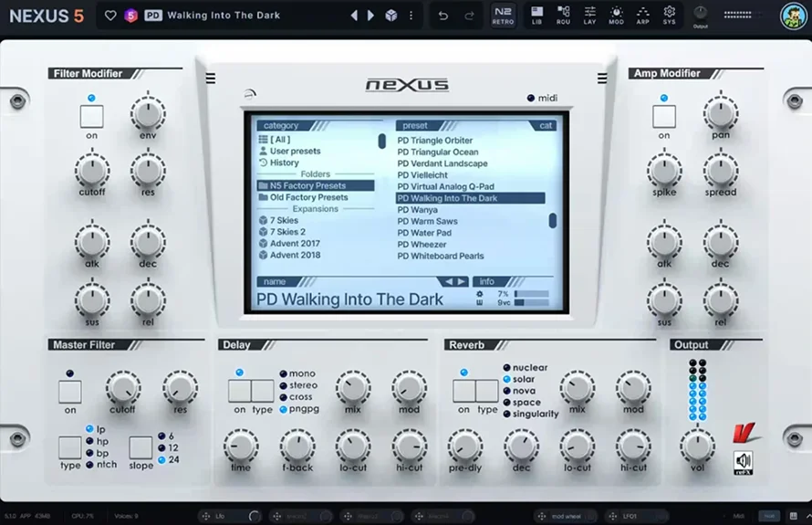The height and width of the screenshot is (525, 812).
Task: Click the random preset dice icon
Action: (390, 16)
